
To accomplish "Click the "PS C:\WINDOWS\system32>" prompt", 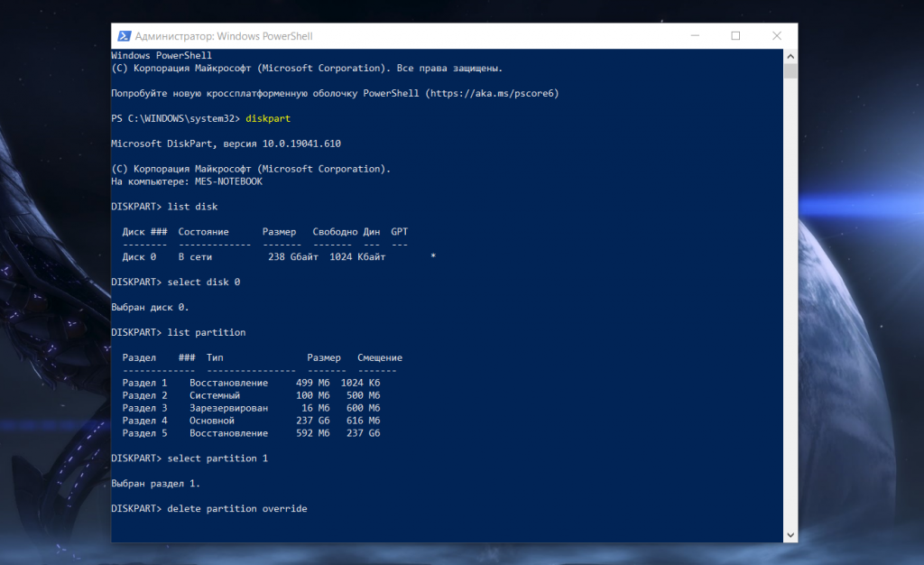I will click(x=176, y=118).
